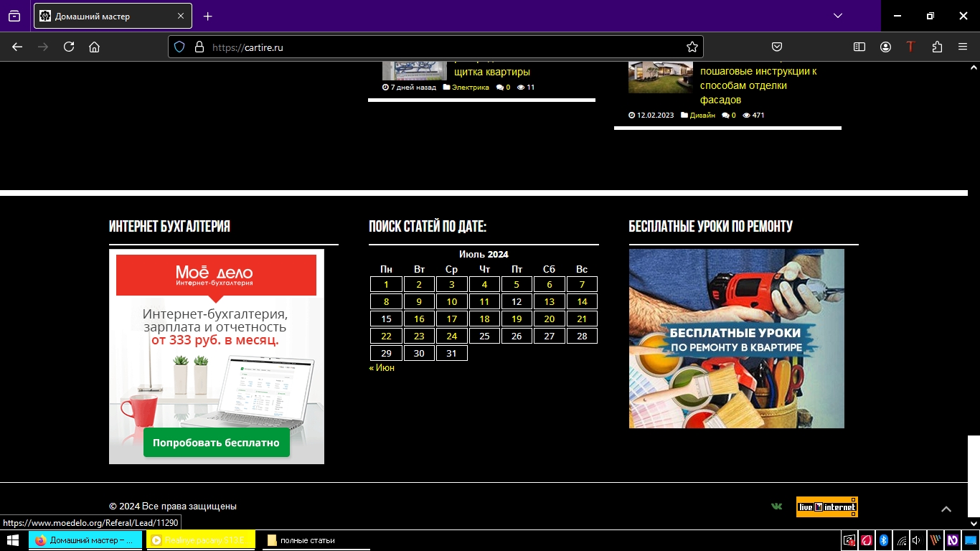This screenshot has width=980, height=551.
Task: Open the house facade article thumbnail
Action: [661, 77]
